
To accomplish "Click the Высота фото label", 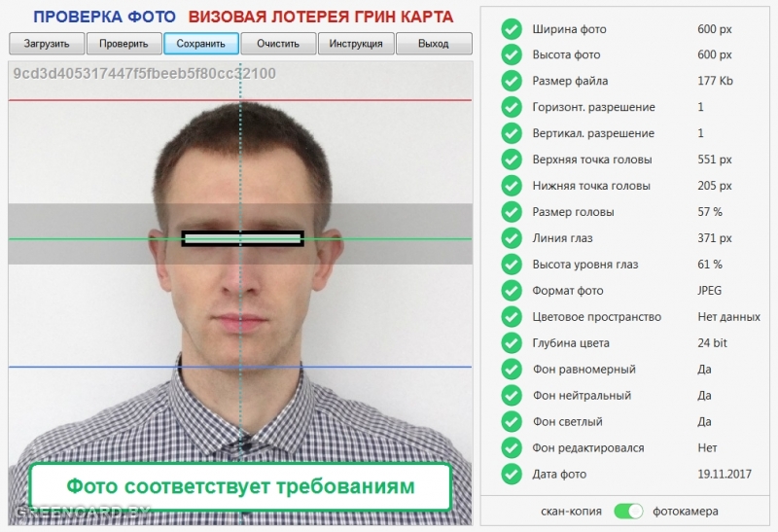I will tap(566, 55).
